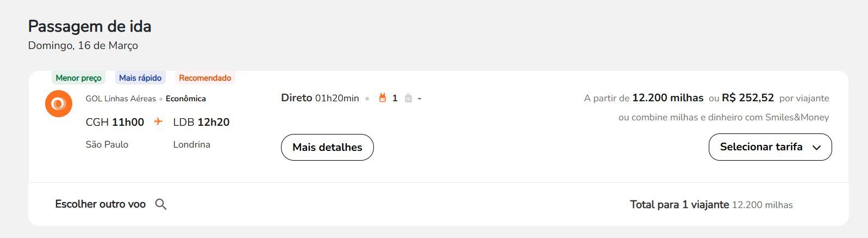Viewport: 868px width, 238px height.
Task: Click the Smiles&Money combine text
Action: click(724, 117)
